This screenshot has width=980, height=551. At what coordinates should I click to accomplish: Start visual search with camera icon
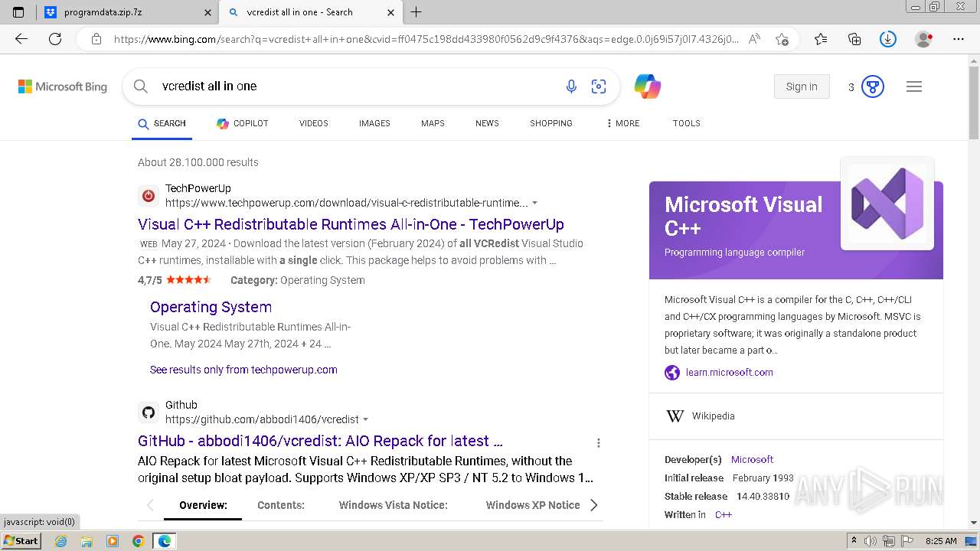[x=599, y=86]
